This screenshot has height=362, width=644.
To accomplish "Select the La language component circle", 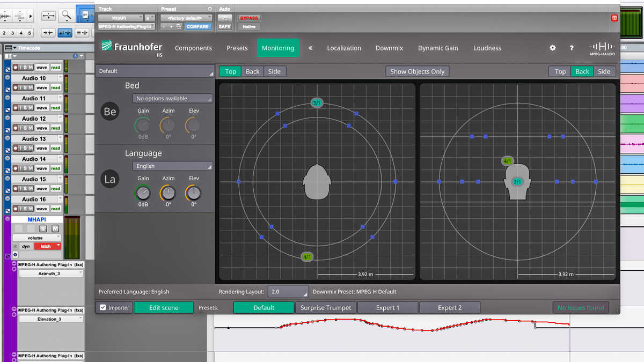I will pos(110,179).
